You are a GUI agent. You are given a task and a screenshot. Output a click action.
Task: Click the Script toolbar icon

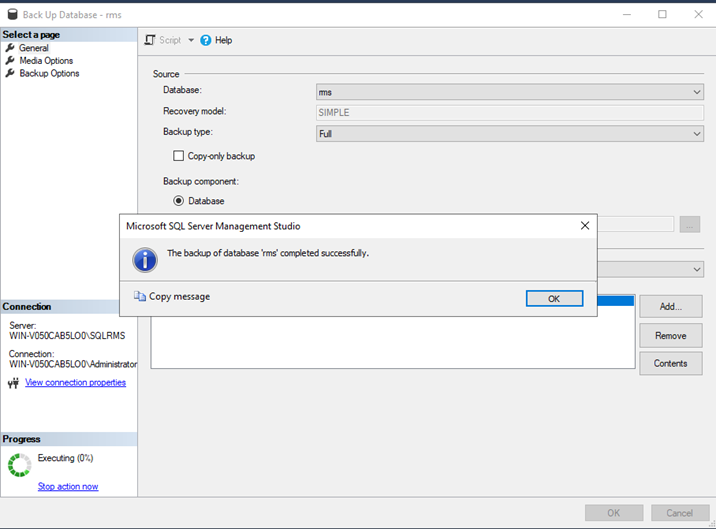pos(150,40)
